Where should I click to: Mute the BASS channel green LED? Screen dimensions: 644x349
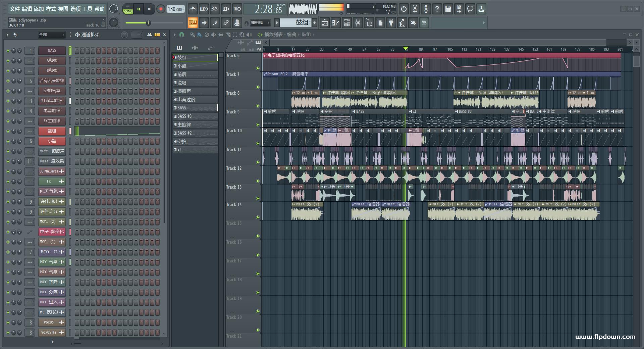point(8,51)
